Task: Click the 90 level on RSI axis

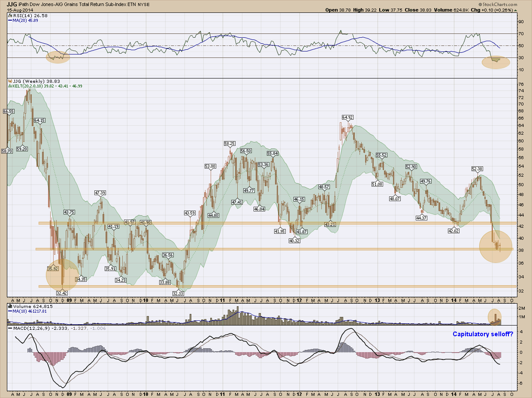Action: [520, 21]
